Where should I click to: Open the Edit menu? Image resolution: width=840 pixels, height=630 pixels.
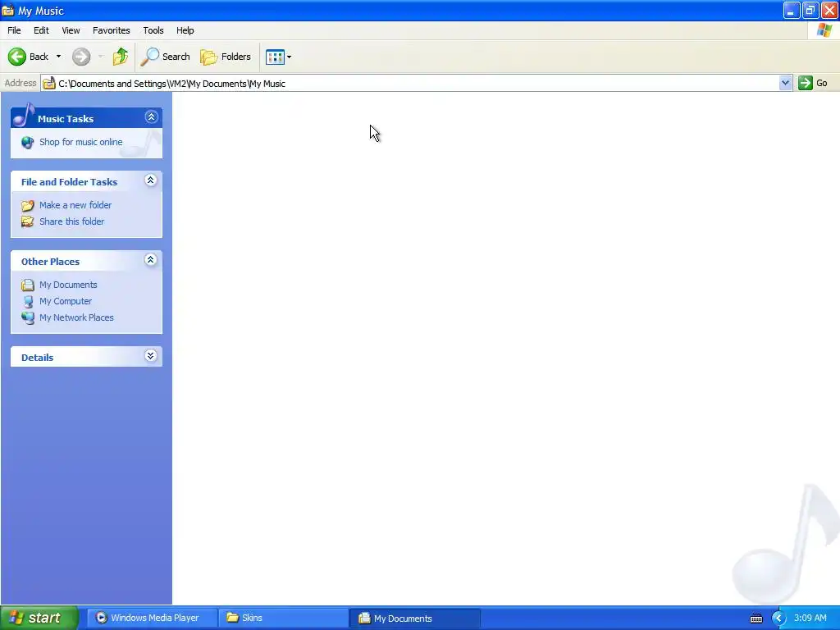tap(41, 30)
